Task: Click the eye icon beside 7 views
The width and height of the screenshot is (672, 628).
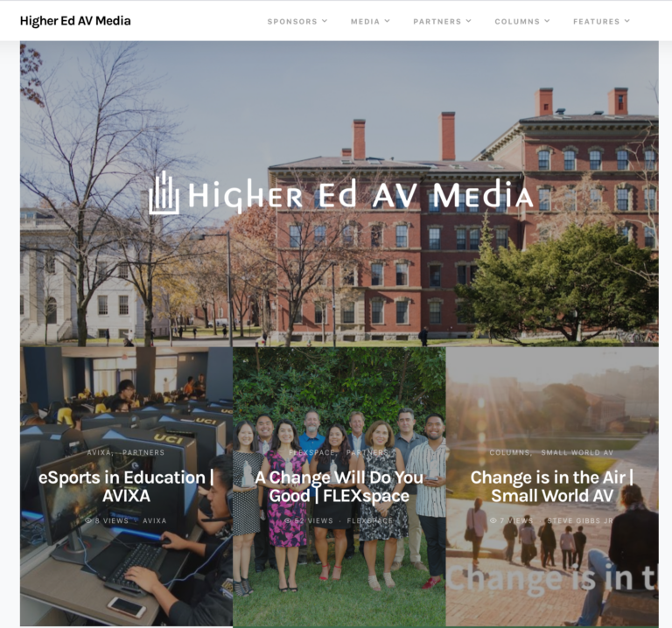Action: pyautogui.click(x=493, y=520)
